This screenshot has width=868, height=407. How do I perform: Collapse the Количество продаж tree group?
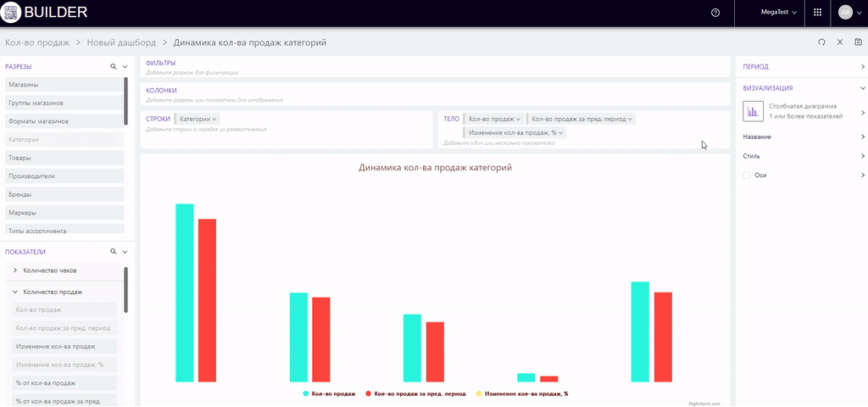14,292
